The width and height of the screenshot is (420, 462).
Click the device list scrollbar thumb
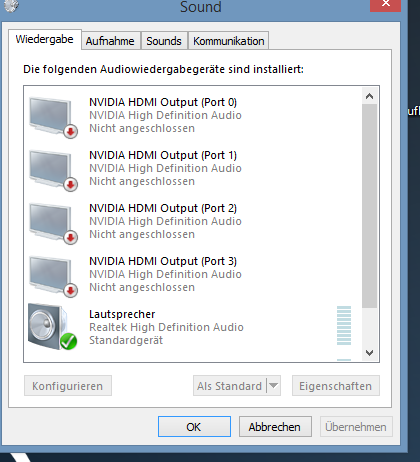(x=369, y=206)
